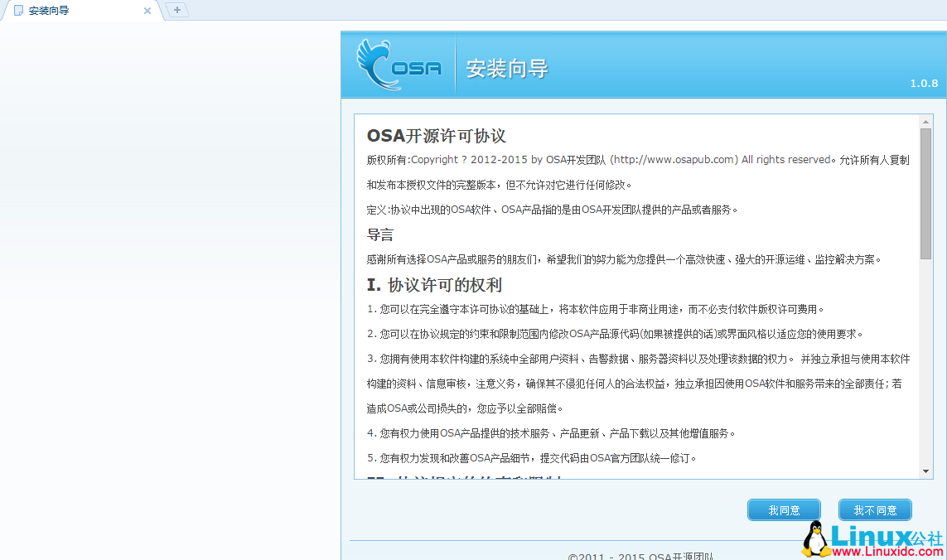Click the version number 1.0.8
The height and width of the screenshot is (560, 947).
coord(923,83)
